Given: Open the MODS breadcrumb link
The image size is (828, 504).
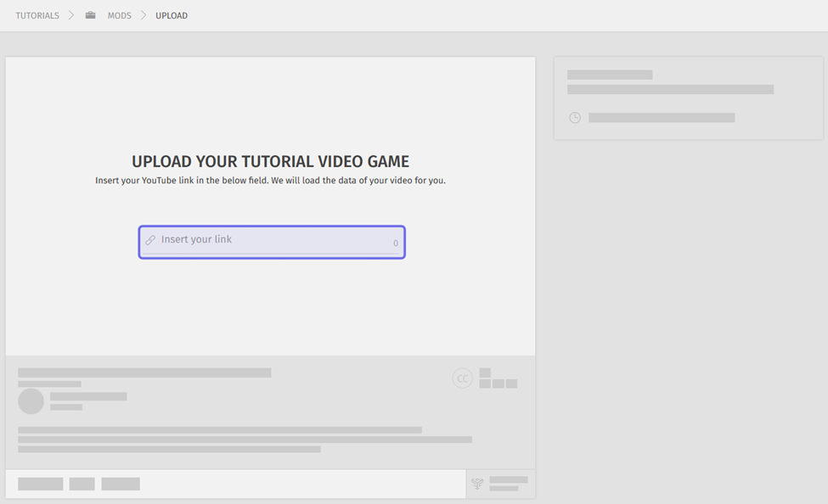Looking at the screenshot, I should [x=119, y=15].
